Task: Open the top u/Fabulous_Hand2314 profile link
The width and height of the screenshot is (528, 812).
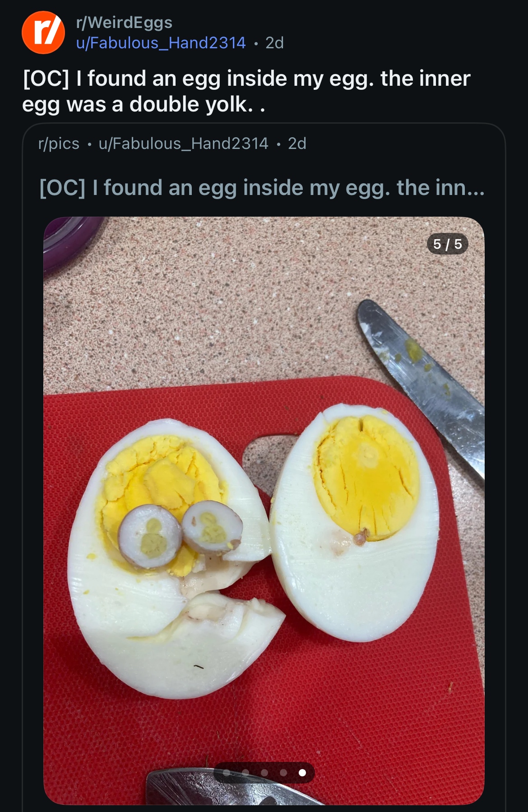Action: coord(161,43)
